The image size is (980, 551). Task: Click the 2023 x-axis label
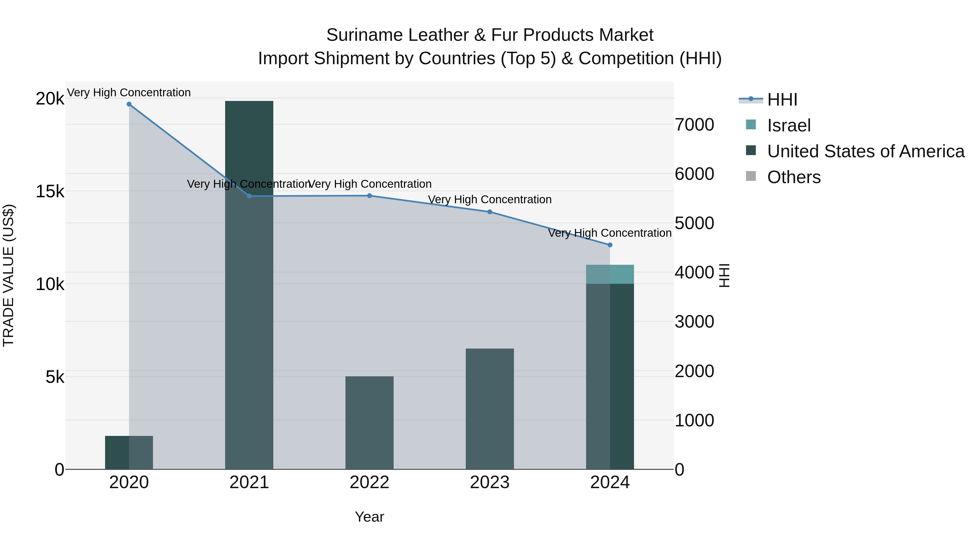tap(490, 482)
